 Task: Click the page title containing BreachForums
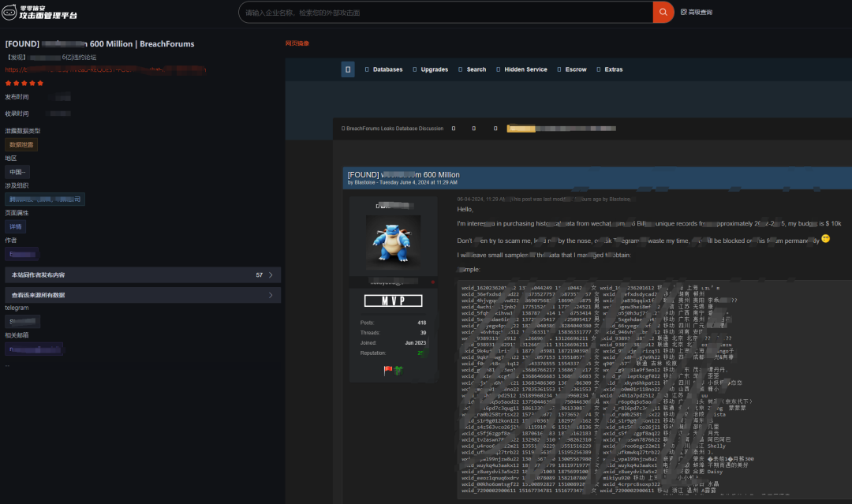click(100, 44)
